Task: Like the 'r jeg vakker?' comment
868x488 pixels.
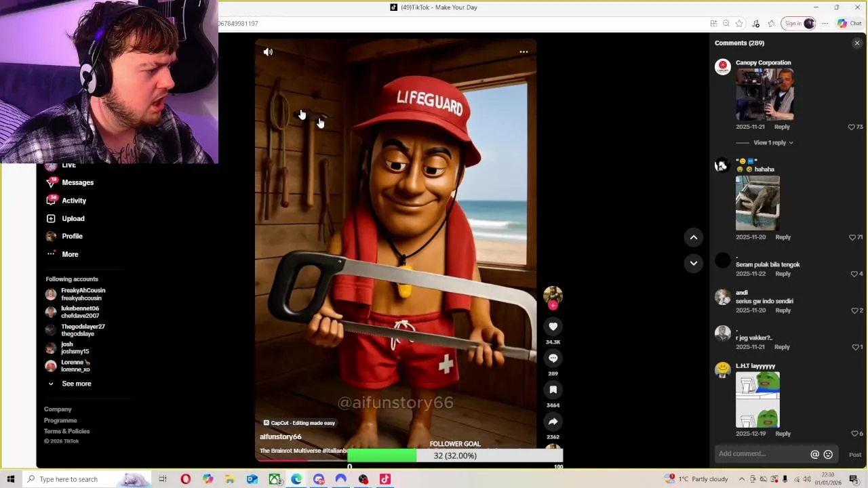Action: click(x=854, y=347)
